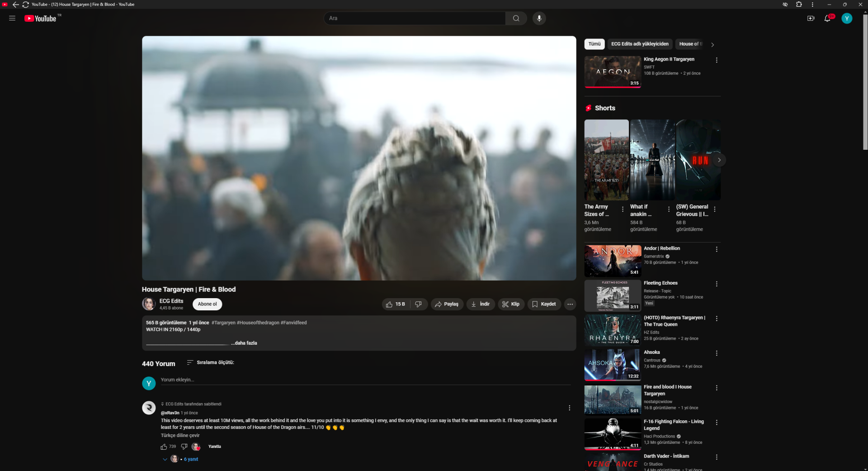Screen dimensions: 868x471
Task: Share the video with Paylaş
Action: (x=447, y=304)
